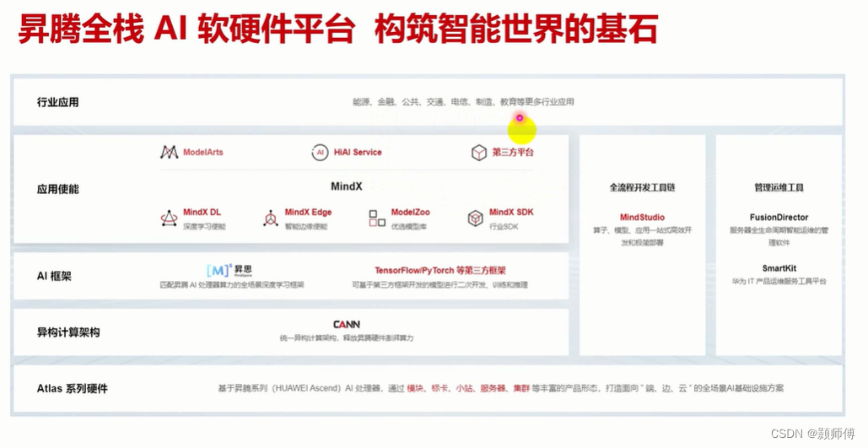Click the HiAI Service circular AI icon
This screenshot has height=448, width=868.
pos(320,153)
